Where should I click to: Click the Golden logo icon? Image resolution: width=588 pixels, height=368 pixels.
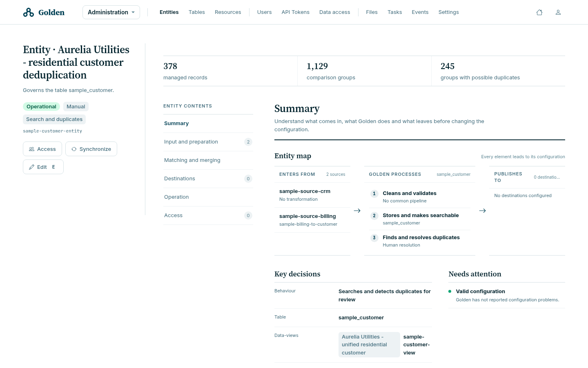(x=29, y=12)
